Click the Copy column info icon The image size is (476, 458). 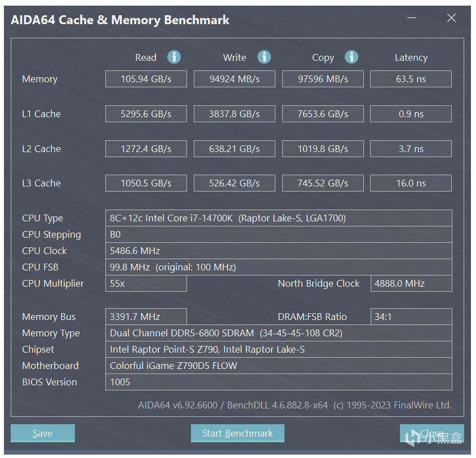(352, 57)
